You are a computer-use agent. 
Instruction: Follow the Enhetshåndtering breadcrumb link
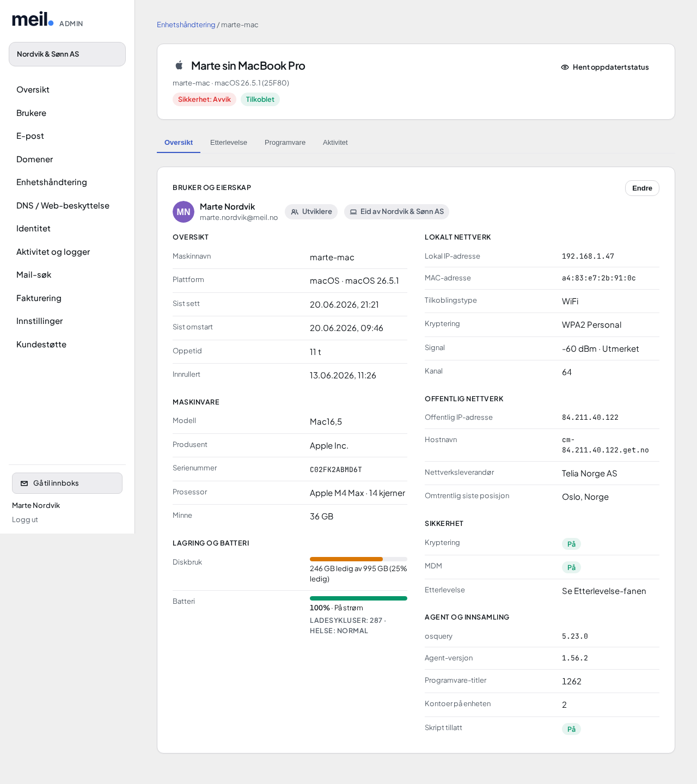[186, 25]
